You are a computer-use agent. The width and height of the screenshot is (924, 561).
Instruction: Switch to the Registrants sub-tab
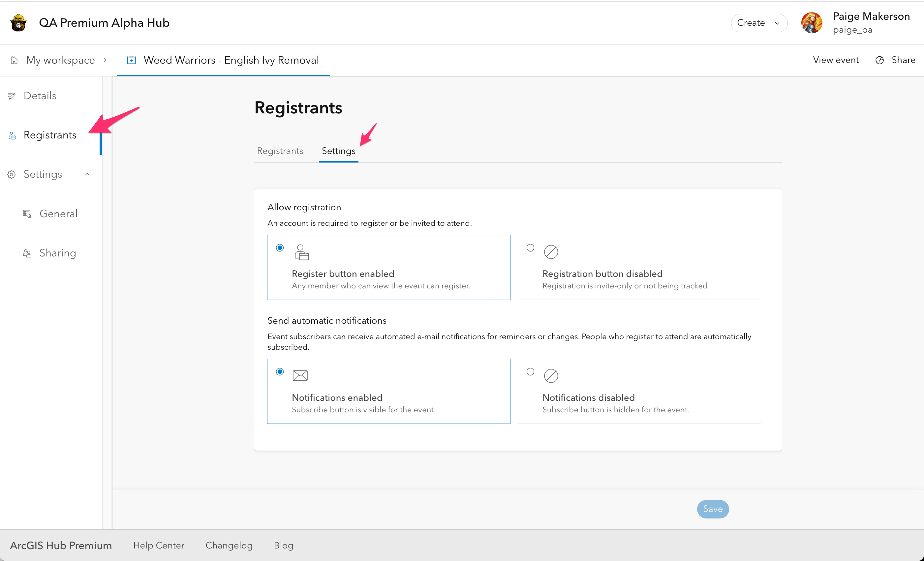(280, 151)
